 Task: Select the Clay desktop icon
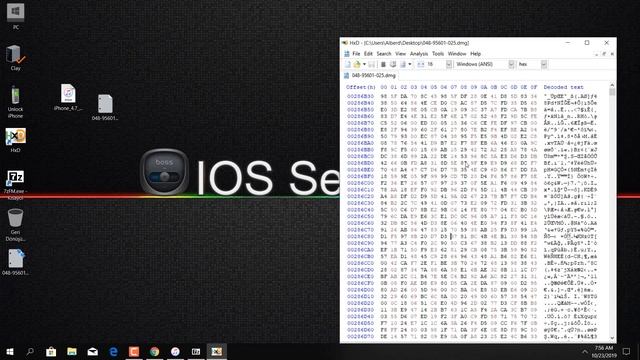point(16,58)
